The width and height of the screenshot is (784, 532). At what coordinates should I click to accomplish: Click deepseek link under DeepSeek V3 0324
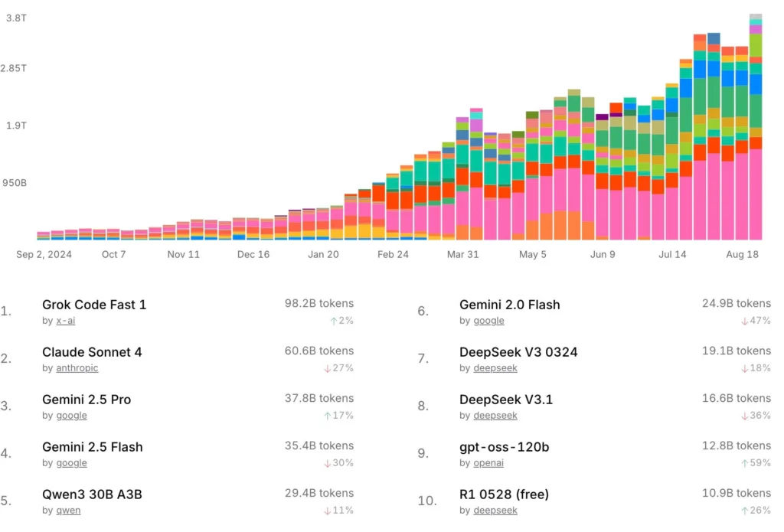495,368
